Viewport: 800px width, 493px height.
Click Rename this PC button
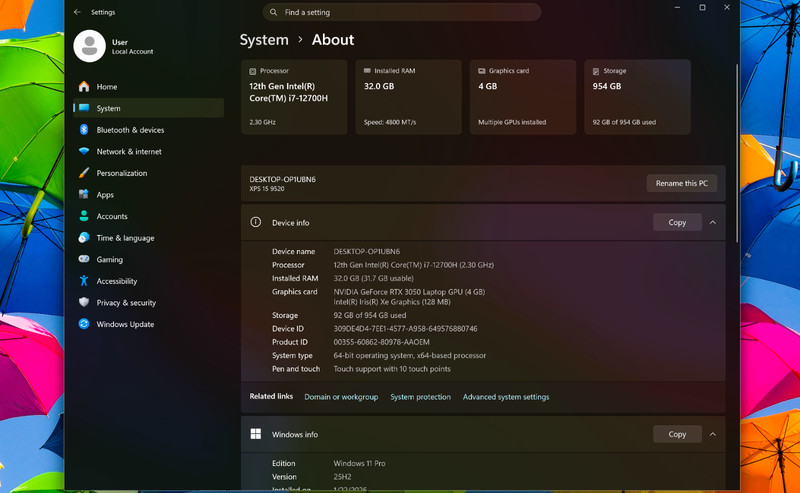[x=682, y=183]
